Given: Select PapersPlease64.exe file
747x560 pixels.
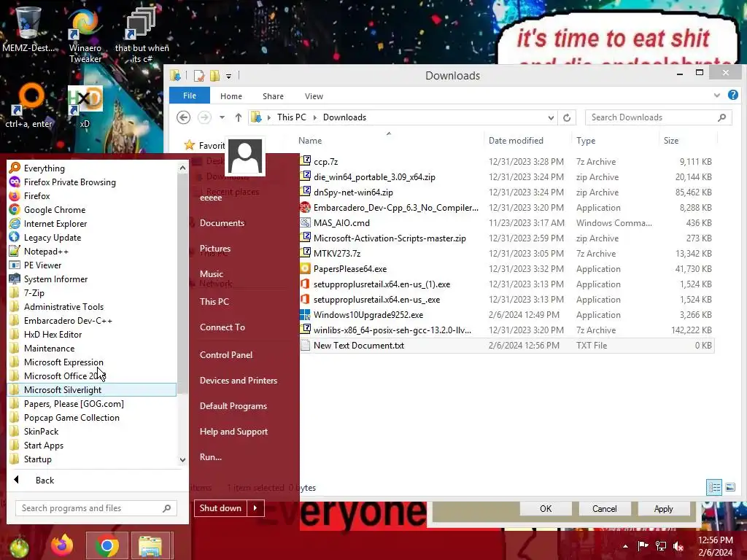Looking at the screenshot, I should [x=350, y=269].
